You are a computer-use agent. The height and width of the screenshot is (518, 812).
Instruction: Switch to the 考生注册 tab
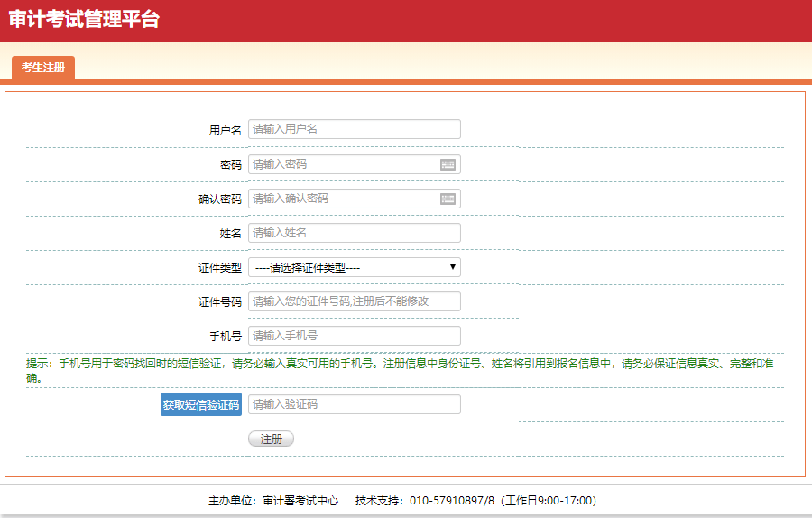[x=43, y=68]
